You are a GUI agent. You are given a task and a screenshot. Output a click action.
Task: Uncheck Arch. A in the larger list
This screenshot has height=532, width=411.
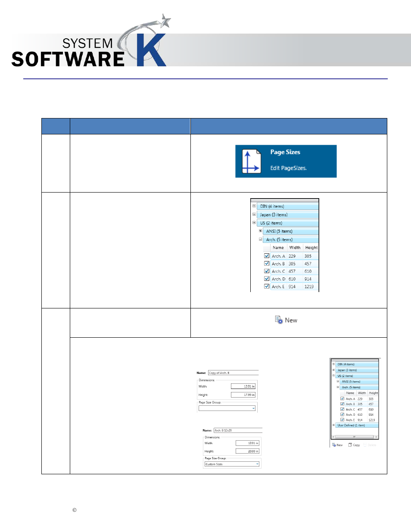(x=267, y=256)
